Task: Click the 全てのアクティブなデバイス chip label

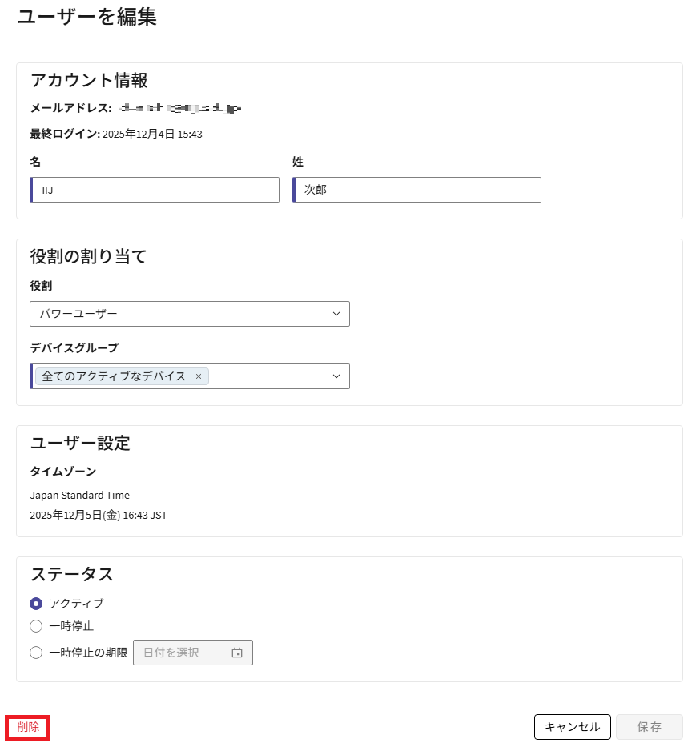Action: point(114,376)
